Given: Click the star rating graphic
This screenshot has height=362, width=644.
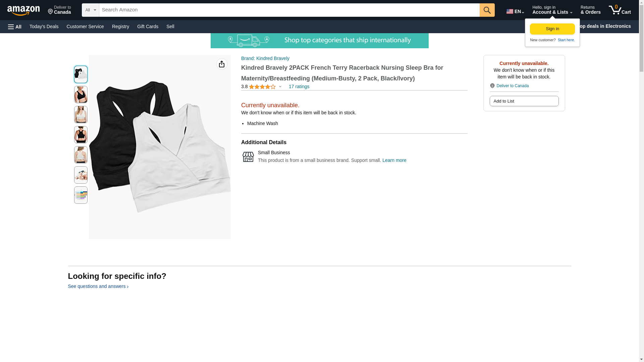Looking at the screenshot, I should click(262, 87).
